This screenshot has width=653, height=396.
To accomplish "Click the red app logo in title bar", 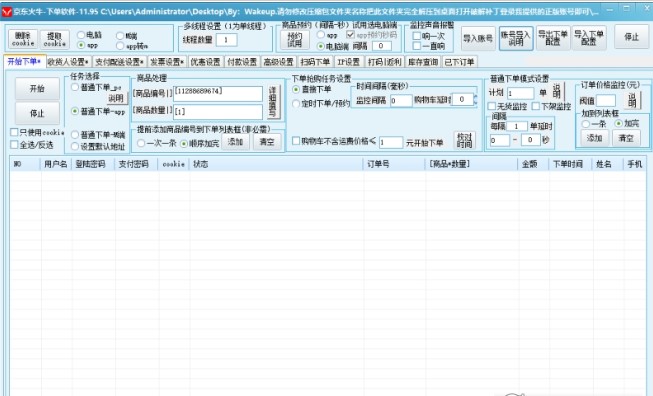I will point(7,12).
